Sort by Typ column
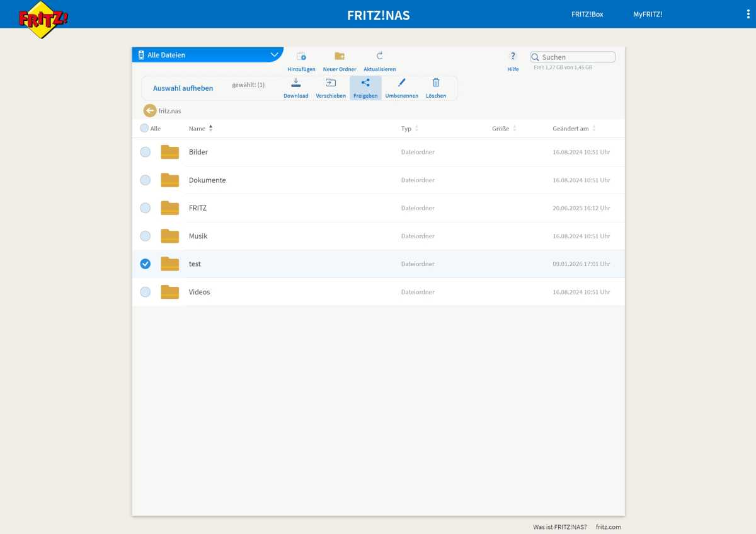This screenshot has width=756, height=534. (x=410, y=129)
